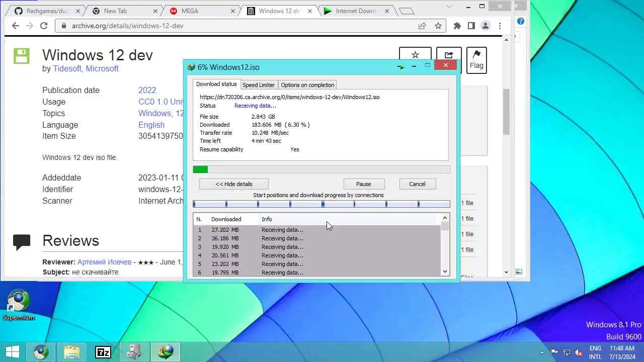Open the browser three-dot menu
644x362 pixels.
[x=500, y=26]
